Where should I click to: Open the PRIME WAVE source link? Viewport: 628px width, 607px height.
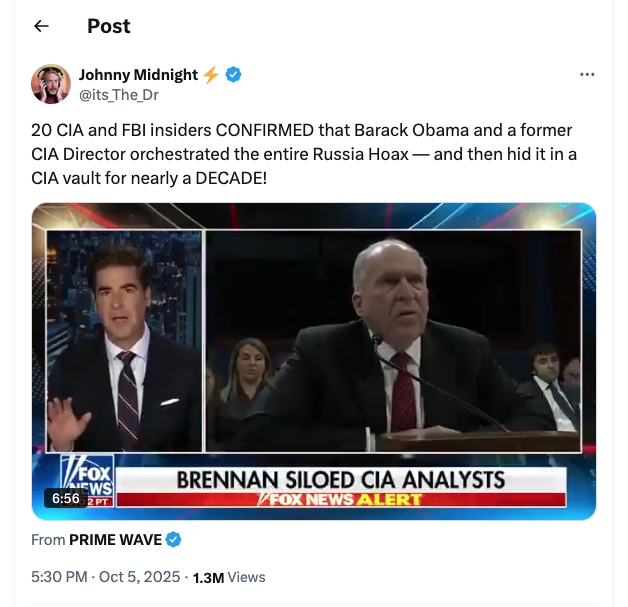click(x=115, y=540)
